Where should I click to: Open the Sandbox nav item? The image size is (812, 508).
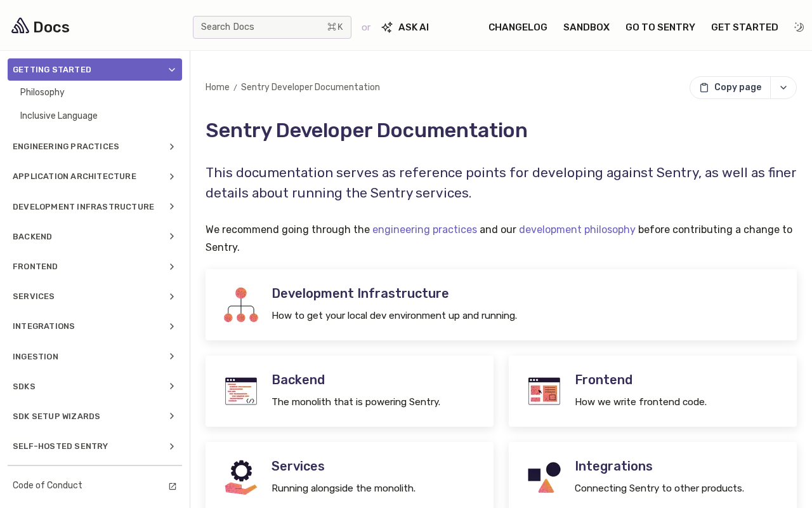(x=586, y=27)
